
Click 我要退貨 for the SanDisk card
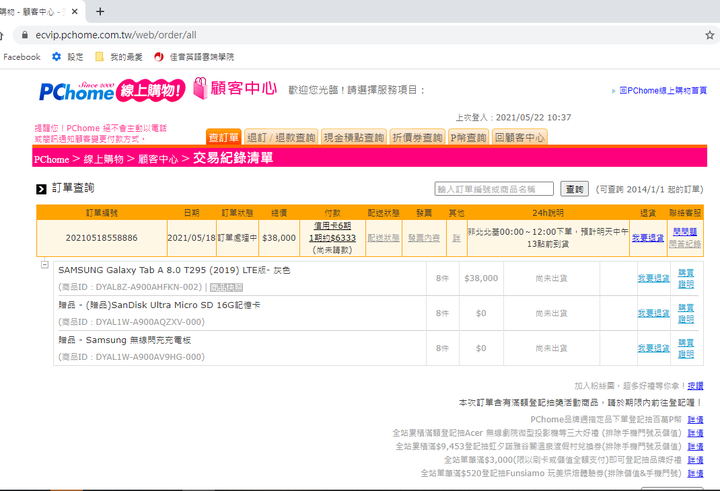(653, 313)
